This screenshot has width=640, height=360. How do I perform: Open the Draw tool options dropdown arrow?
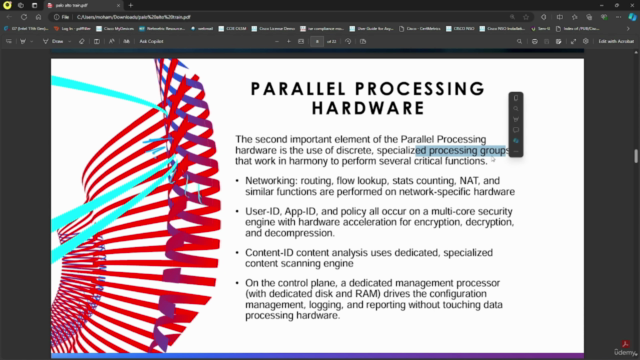(x=70, y=41)
